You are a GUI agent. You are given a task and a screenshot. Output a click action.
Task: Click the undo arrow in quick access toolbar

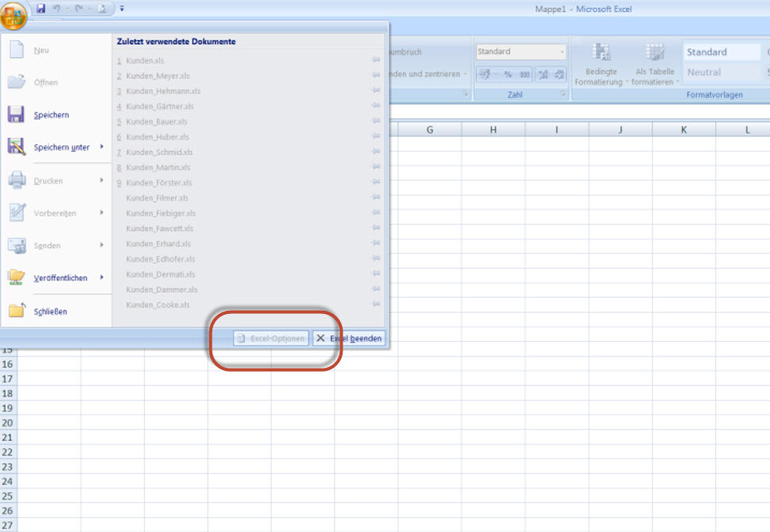(56, 9)
